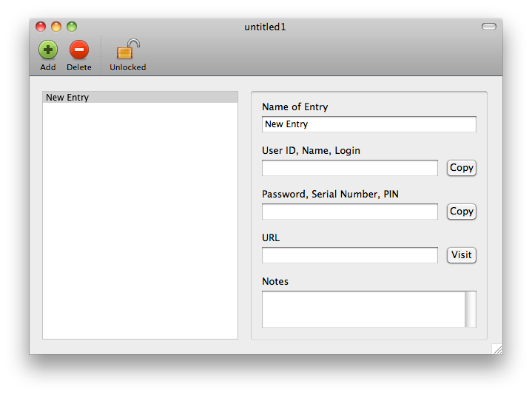Close the untitled1 window
This screenshot has width=532, height=395.
pyautogui.click(x=41, y=27)
